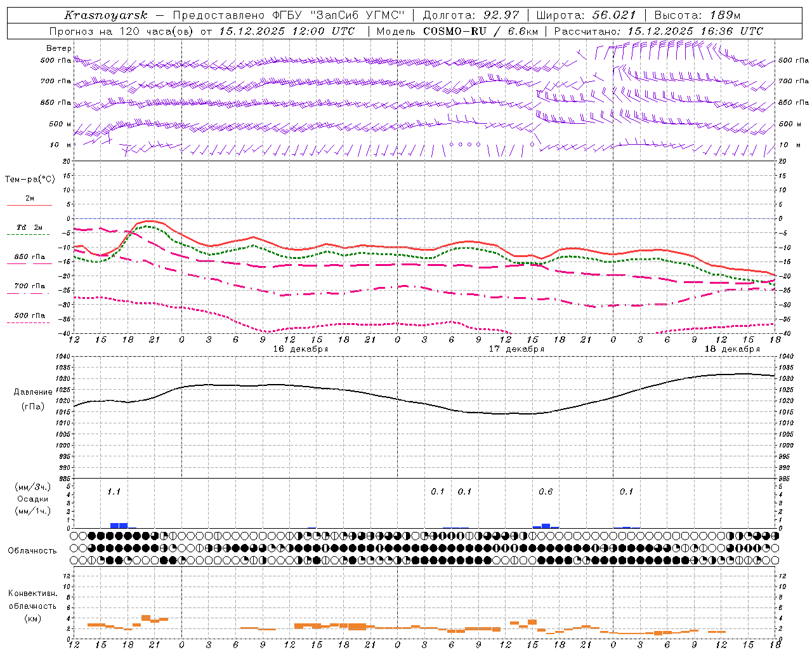Click the '18 декабря' date label
This screenshot has height=650, width=812.
[x=732, y=349]
